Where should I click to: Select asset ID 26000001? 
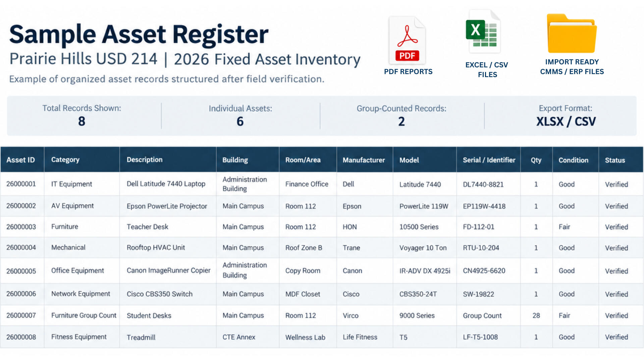click(x=21, y=184)
